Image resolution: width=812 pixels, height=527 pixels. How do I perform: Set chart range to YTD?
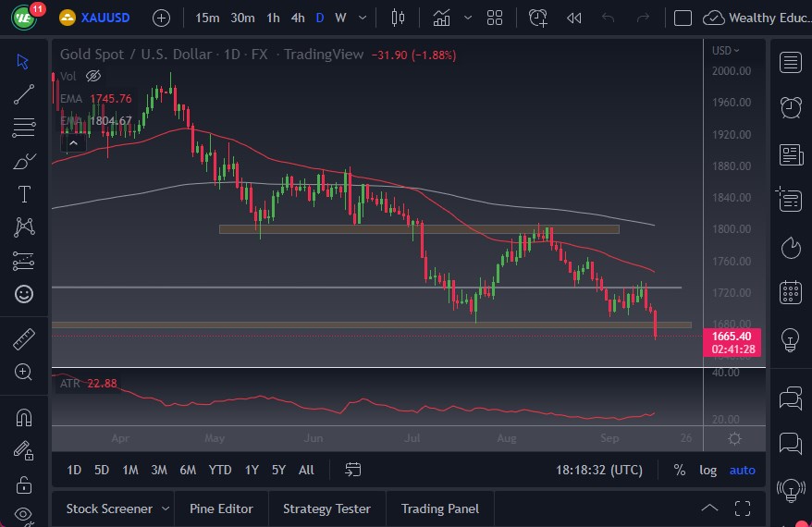point(219,470)
